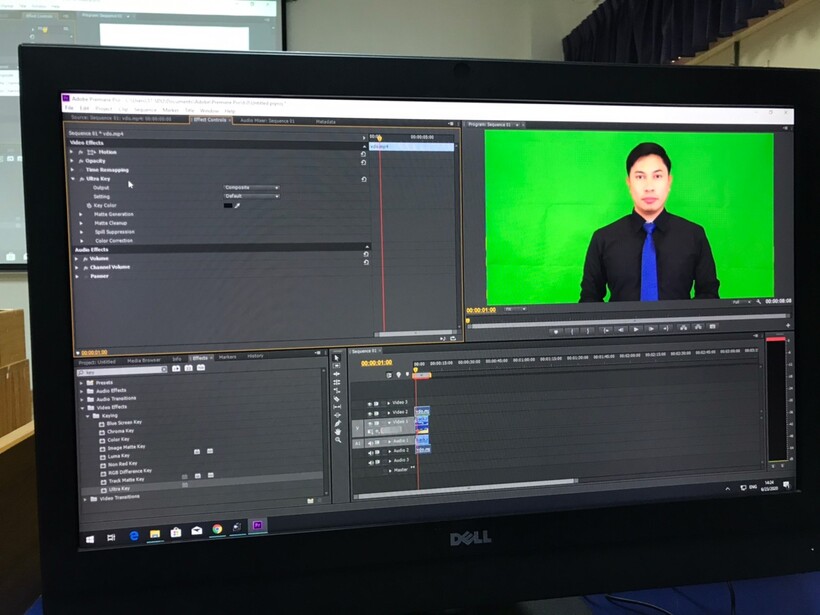The width and height of the screenshot is (820, 615).
Task: Go to In point
Action: [x=606, y=330]
